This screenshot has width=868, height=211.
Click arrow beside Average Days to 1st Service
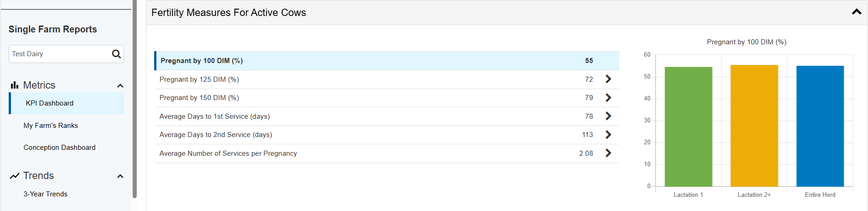(x=608, y=116)
